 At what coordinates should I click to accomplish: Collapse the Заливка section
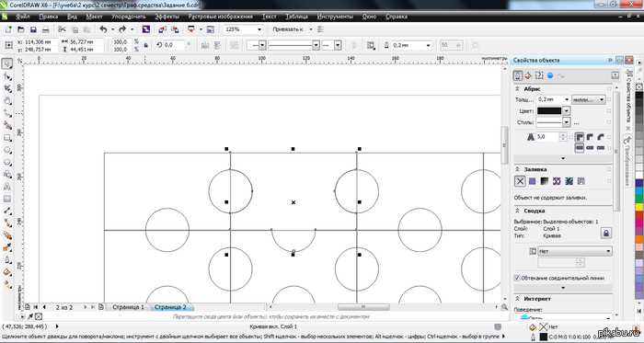click(x=517, y=169)
